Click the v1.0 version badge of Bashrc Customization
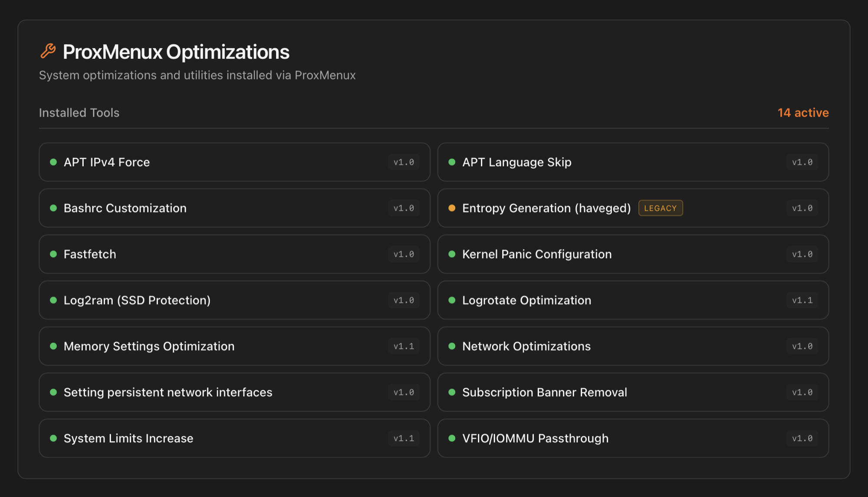This screenshot has height=497, width=868. pyautogui.click(x=404, y=208)
